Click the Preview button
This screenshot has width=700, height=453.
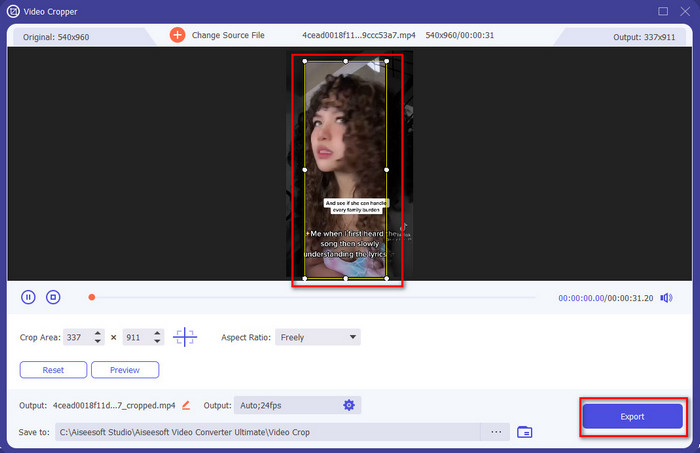coord(125,370)
